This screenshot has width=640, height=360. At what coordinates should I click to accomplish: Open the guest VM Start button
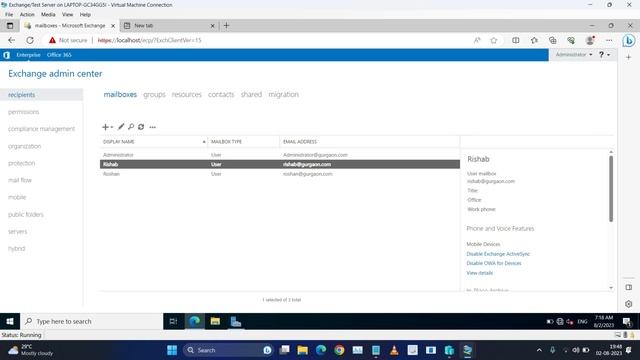(10, 321)
